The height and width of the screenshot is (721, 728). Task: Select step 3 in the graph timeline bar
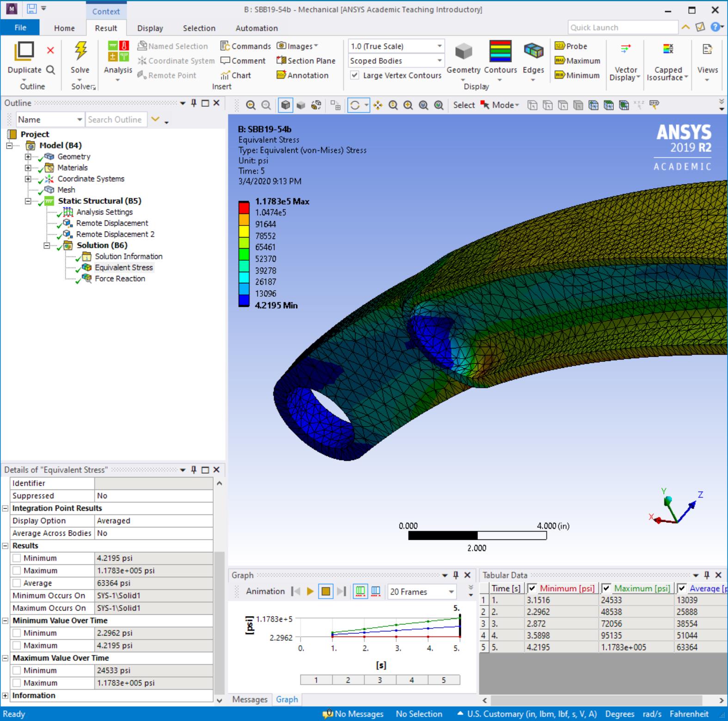379,680
